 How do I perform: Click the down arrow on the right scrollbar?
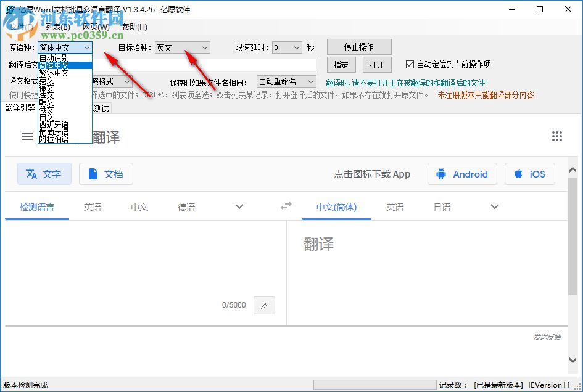[573, 360]
